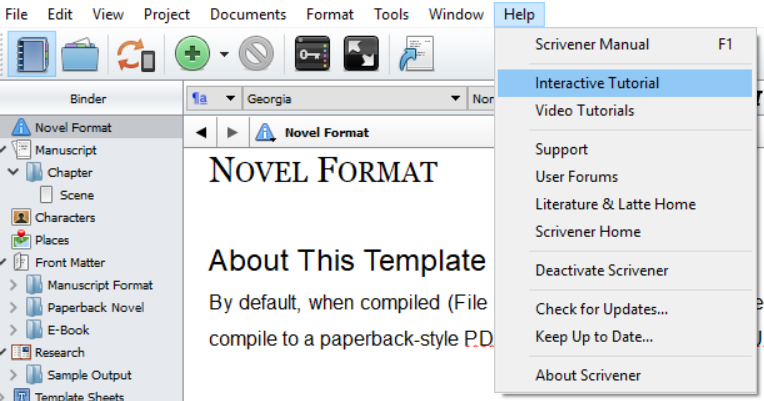Image resolution: width=764 pixels, height=401 pixels.
Task: Select Paperback Novel folder in Binder
Action: 96,307
